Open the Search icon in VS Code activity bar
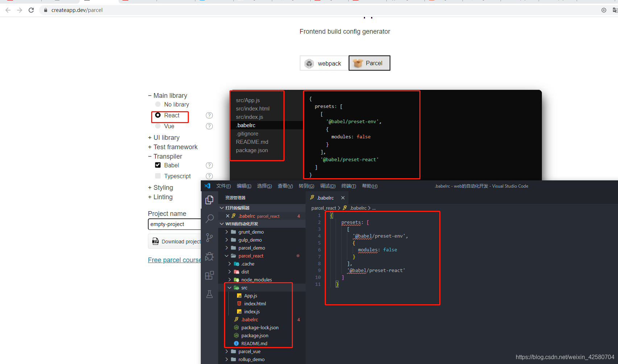The height and width of the screenshot is (364, 618). (210, 219)
